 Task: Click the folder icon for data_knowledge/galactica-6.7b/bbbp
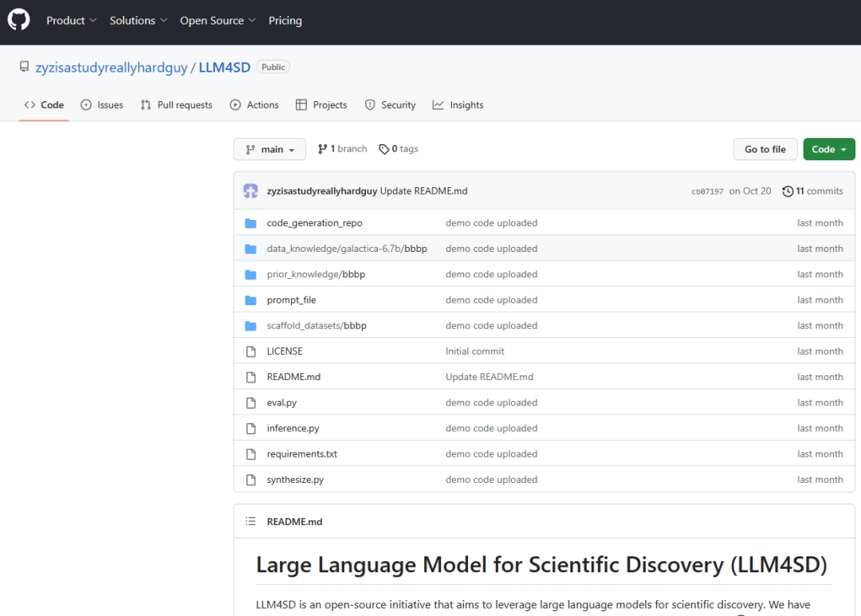click(x=250, y=249)
